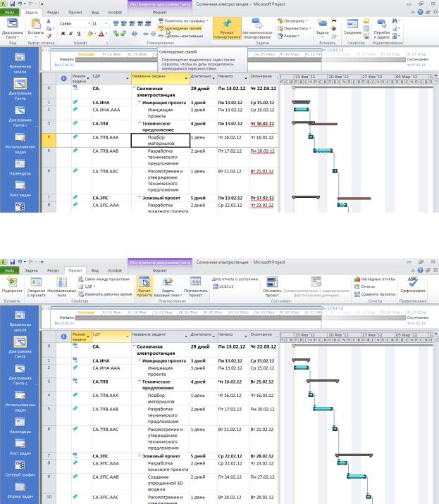Click Отчеты button in lower ribbon
The image size is (439, 504).
pos(364,286)
